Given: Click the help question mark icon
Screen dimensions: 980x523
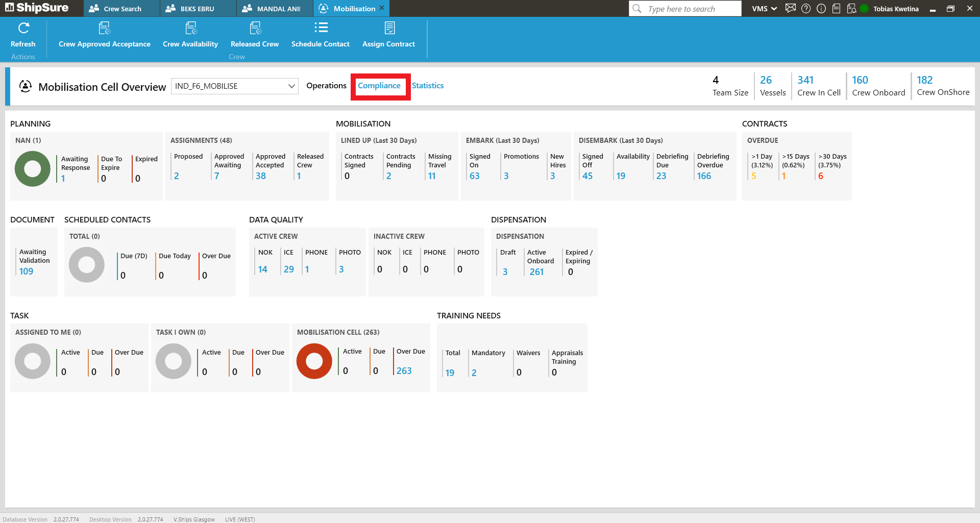Looking at the screenshot, I should (x=806, y=9).
